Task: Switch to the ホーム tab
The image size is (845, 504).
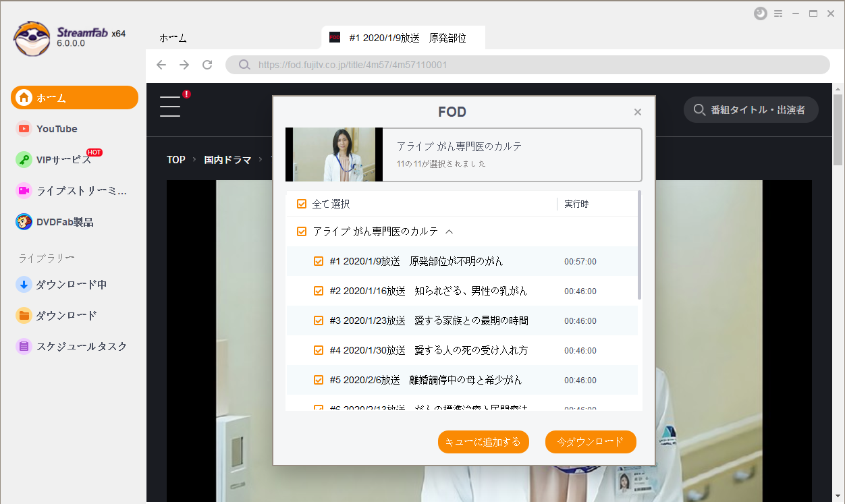Action: click(173, 38)
